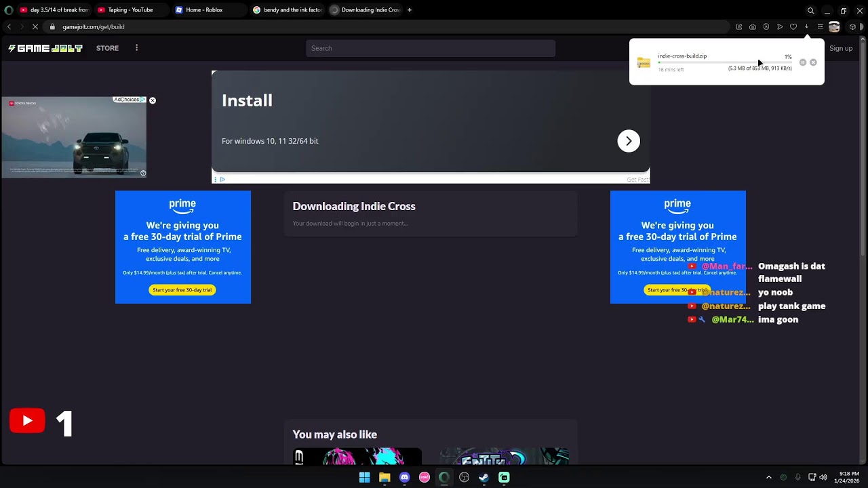Screen dimensions: 868x488
Task: Open the pencil edit icon in toolbar
Action: pos(739,27)
